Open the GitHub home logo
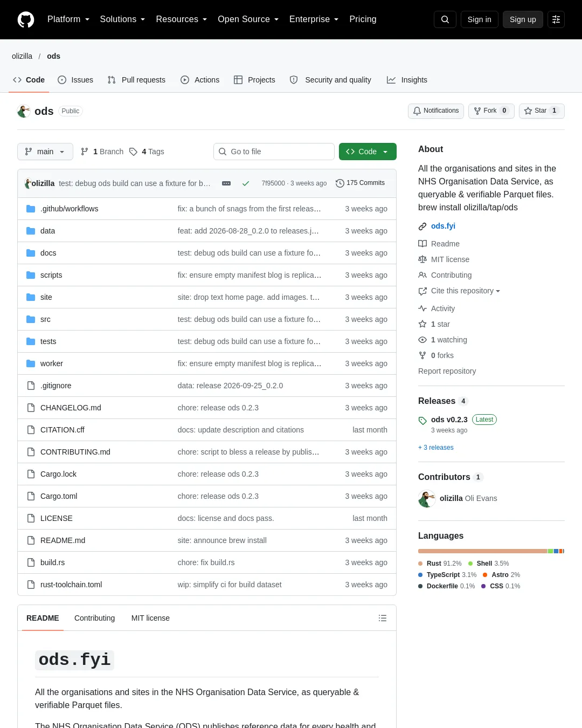Screen dimensions: 582x728 coord(26,19)
